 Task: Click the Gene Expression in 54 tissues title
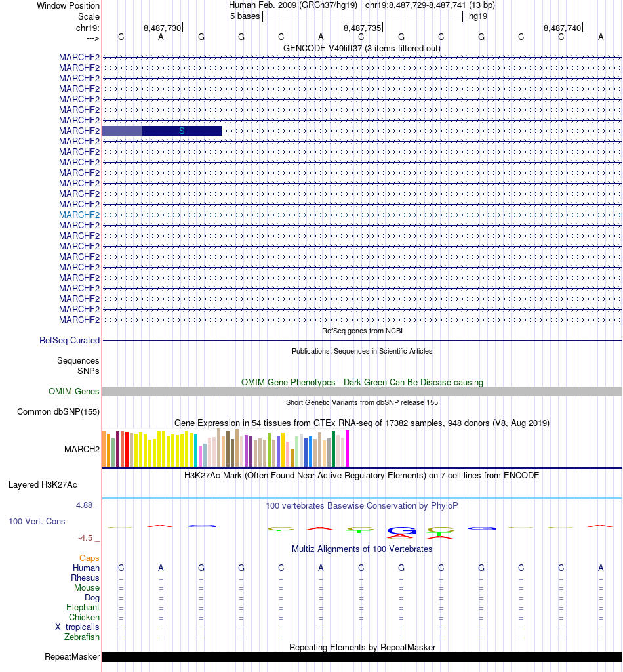(x=362, y=423)
